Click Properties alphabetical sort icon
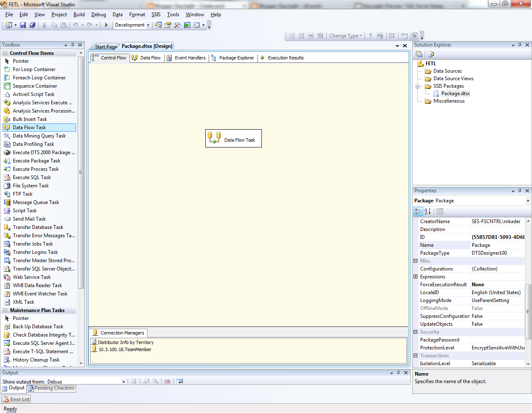The width and height of the screenshot is (532, 413). (427, 211)
